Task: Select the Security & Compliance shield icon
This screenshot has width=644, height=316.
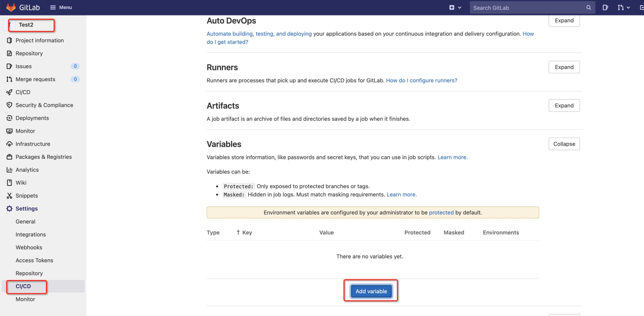Action: click(9, 105)
